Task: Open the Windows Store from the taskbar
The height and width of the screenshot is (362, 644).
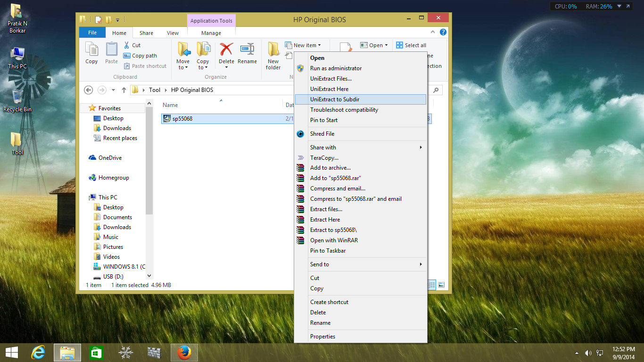Action: (96, 353)
